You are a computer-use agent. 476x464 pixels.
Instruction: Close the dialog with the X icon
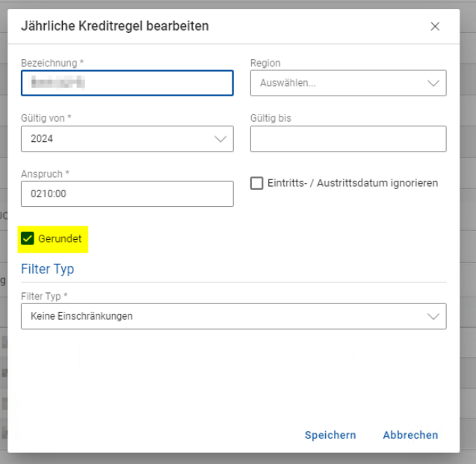click(435, 27)
